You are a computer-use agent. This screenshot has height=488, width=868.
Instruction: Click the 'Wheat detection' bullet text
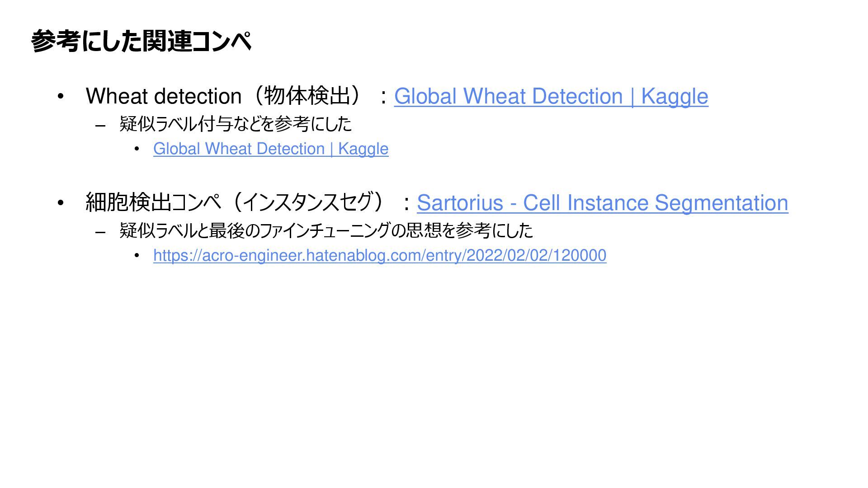(164, 96)
